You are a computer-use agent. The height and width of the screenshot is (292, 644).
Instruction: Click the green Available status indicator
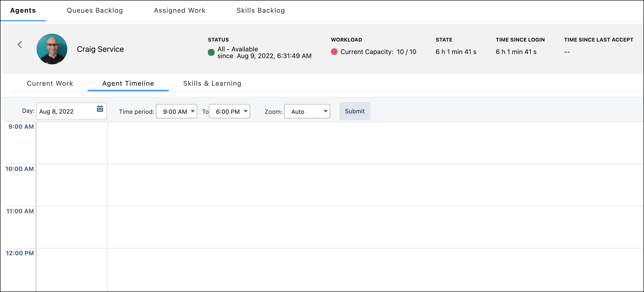click(211, 52)
